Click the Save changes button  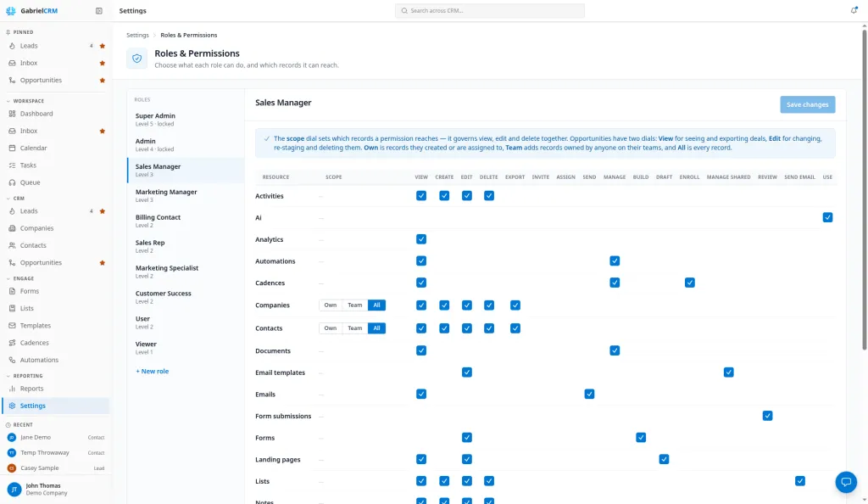tap(808, 104)
